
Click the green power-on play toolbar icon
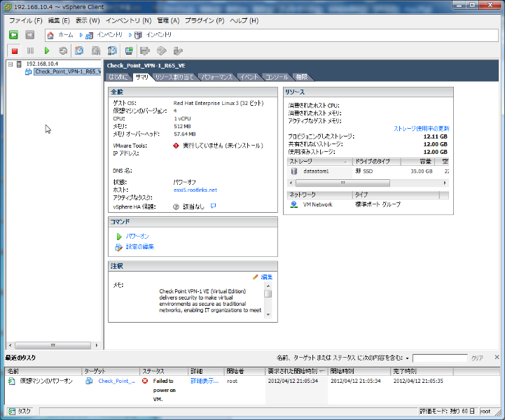(x=47, y=51)
